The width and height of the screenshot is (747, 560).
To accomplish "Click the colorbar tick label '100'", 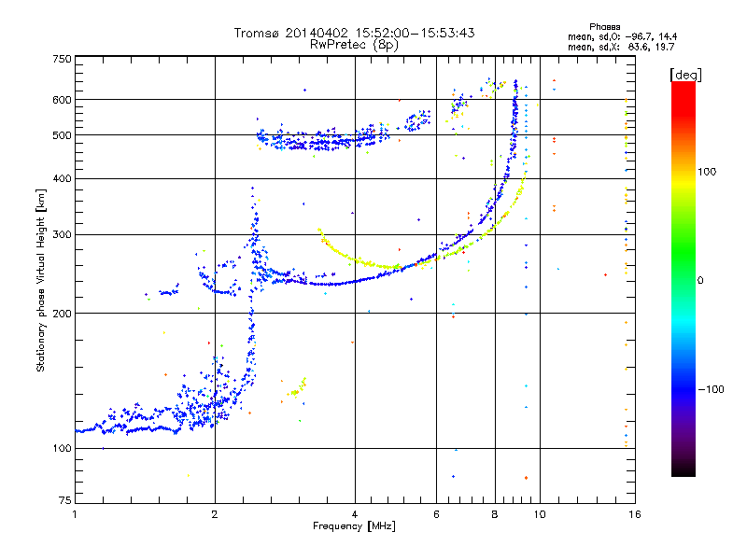I will [x=707, y=172].
